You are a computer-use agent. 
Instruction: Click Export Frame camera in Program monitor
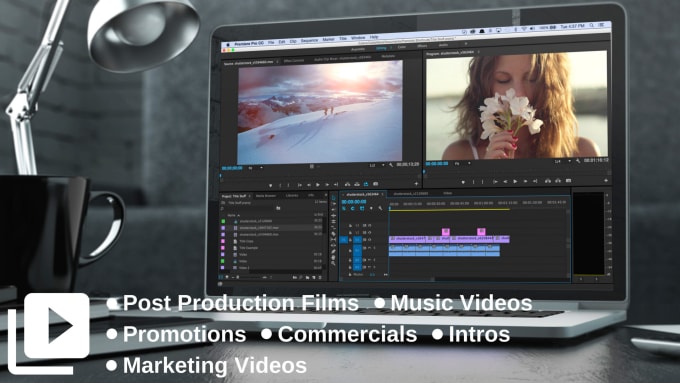coord(569,180)
